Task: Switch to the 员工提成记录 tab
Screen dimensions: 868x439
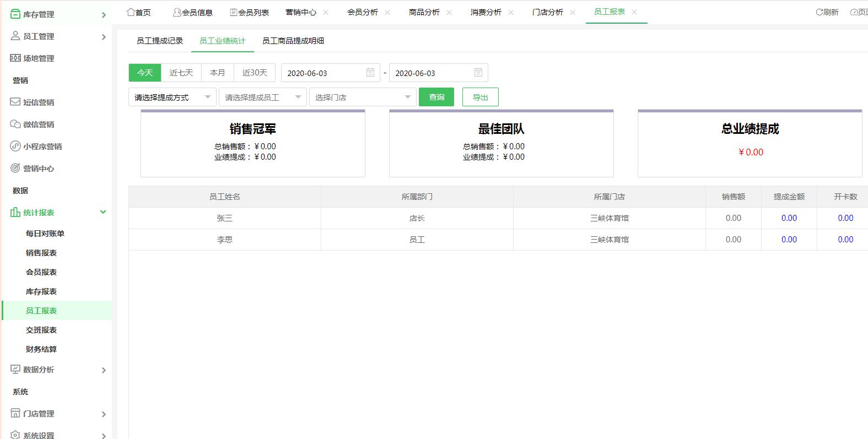Action: coord(160,41)
